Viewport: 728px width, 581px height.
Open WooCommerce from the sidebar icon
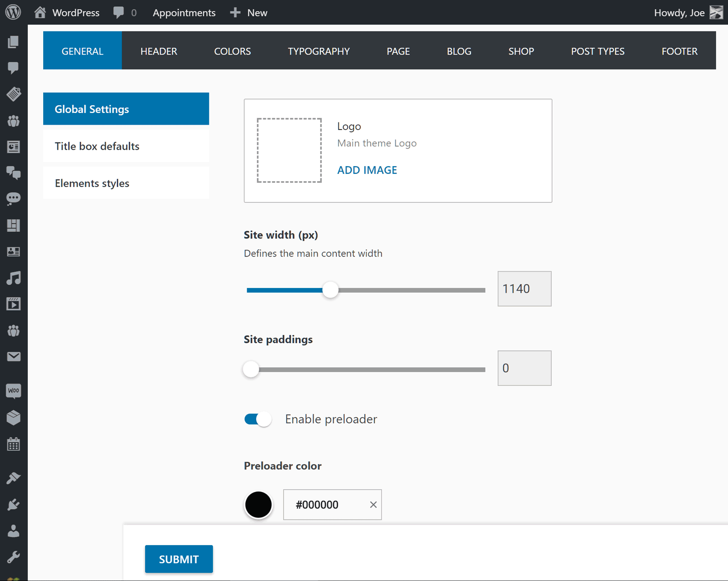pyautogui.click(x=14, y=391)
